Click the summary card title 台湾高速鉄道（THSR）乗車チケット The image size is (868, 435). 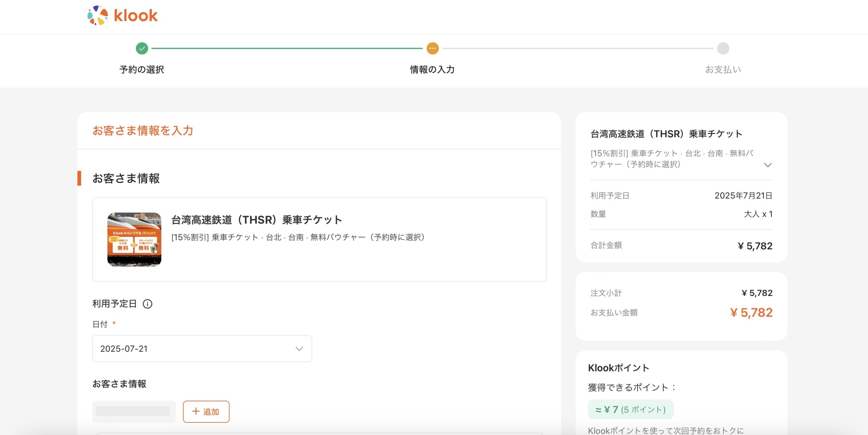(666, 134)
